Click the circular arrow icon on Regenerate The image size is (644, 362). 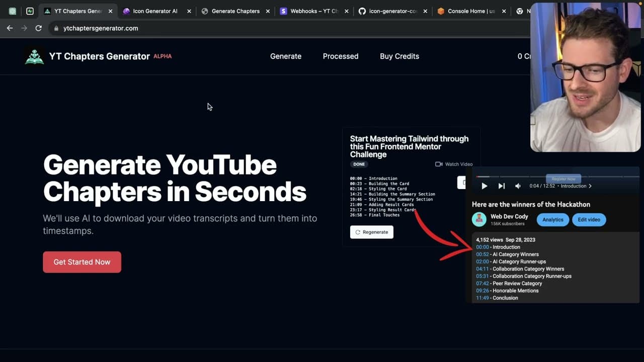tap(358, 232)
